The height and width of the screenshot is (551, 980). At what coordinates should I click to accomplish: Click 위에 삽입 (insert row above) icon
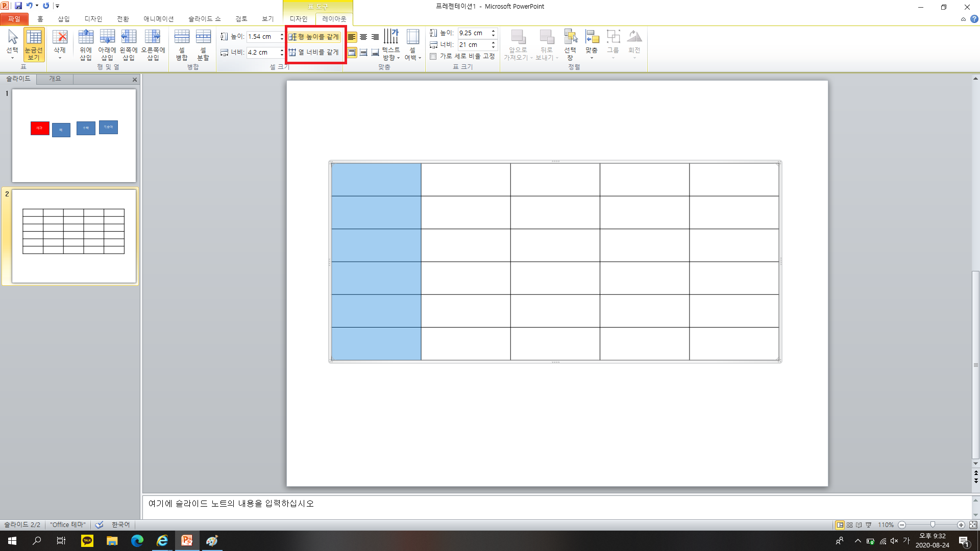click(x=85, y=44)
